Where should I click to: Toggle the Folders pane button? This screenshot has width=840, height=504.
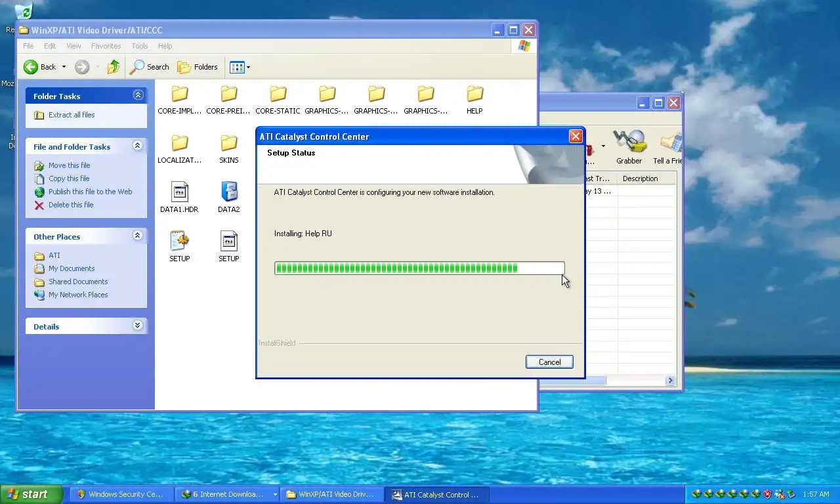coord(198,67)
